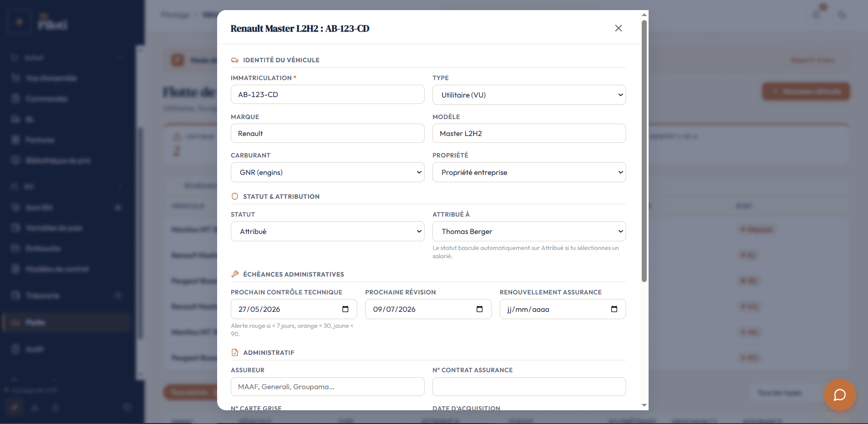The height and width of the screenshot is (424, 868).
Task: Open the Statut dropdown showing Attribué
Action: pyautogui.click(x=328, y=231)
